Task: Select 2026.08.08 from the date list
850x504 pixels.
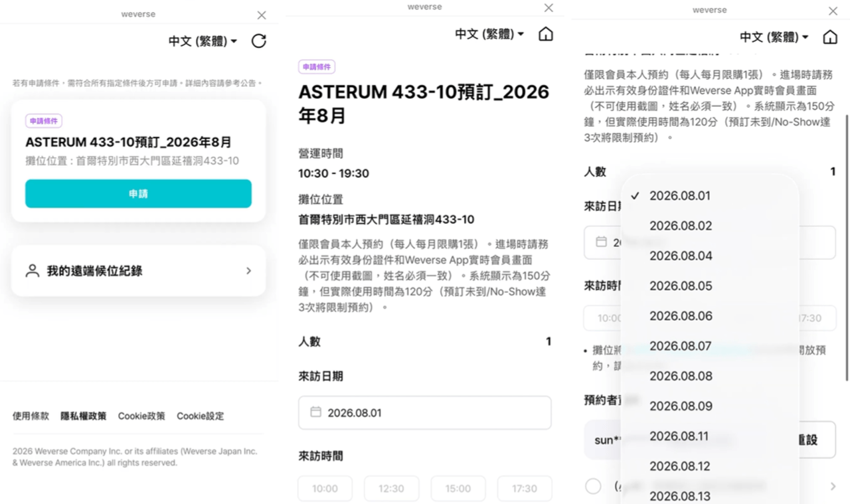Action: point(710,376)
